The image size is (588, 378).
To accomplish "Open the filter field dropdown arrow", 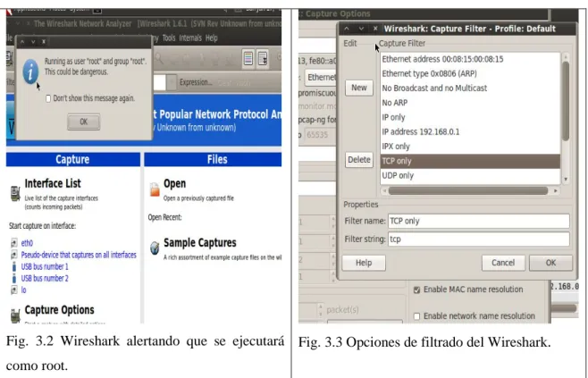I will coord(172,82).
